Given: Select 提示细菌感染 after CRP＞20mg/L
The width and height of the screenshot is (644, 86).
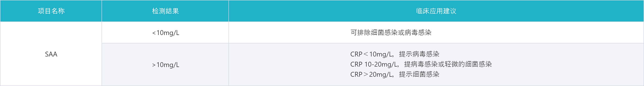Looking at the screenshot, I should point(419,74).
